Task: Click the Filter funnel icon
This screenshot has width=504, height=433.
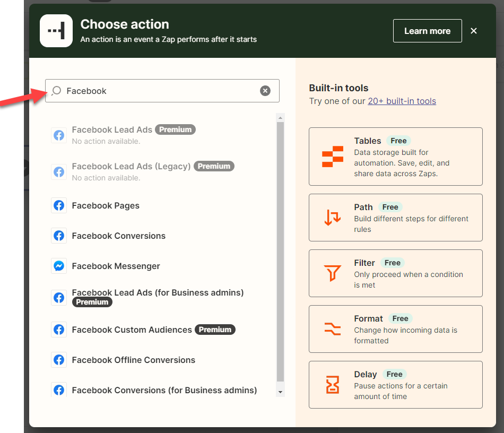Action: [x=333, y=273]
